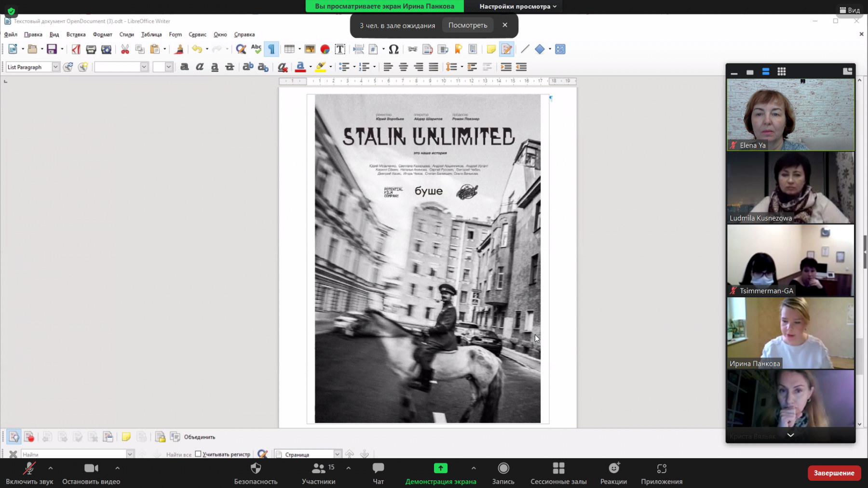Open highlighting color dropdown arrow
Viewport: 868px width, 488px height.
(330, 67)
